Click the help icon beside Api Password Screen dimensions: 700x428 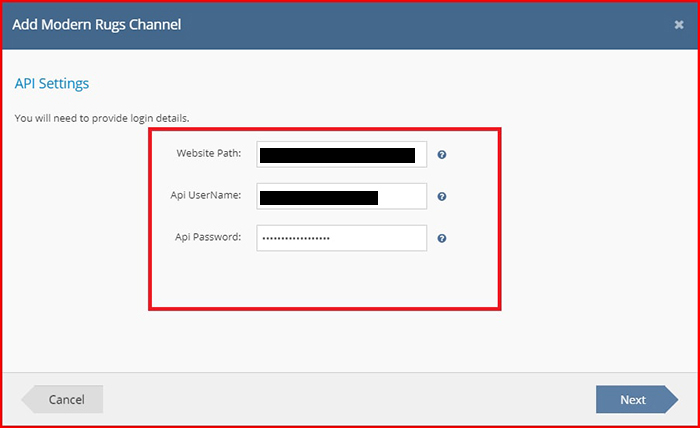442,238
